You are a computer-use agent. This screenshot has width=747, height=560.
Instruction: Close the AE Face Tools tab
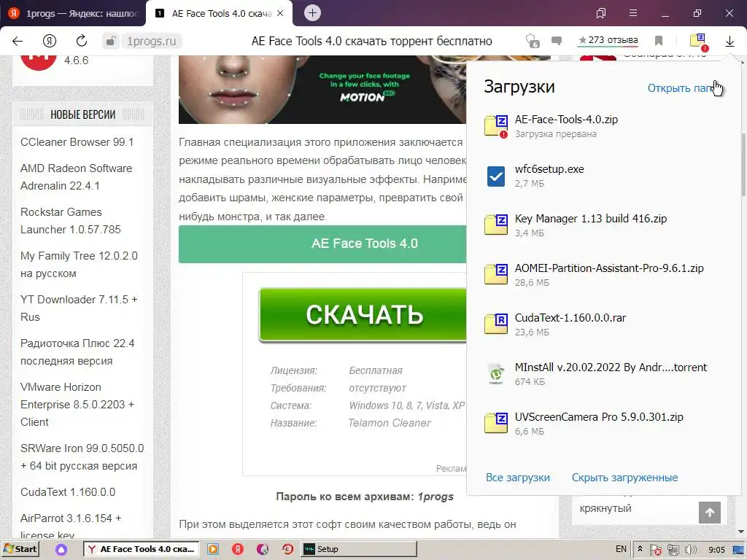[x=280, y=13]
